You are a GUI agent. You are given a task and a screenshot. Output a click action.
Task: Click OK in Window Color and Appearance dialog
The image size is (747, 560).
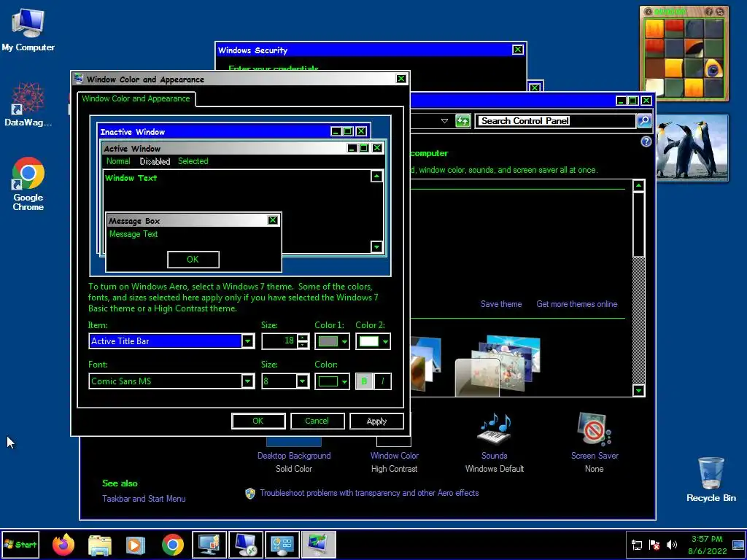tap(258, 421)
